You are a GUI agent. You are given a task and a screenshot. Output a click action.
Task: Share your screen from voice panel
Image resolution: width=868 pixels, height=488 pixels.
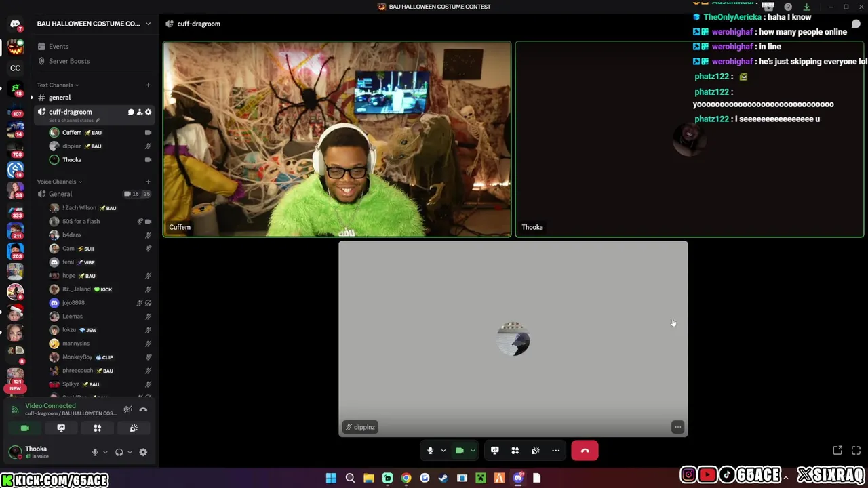coord(61,428)
